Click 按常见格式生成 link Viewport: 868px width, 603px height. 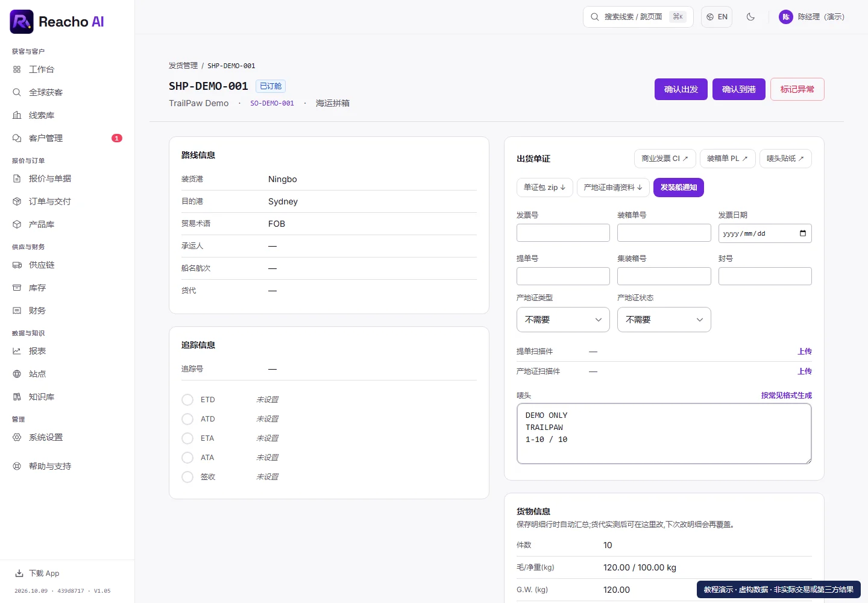tap(787, 396)
